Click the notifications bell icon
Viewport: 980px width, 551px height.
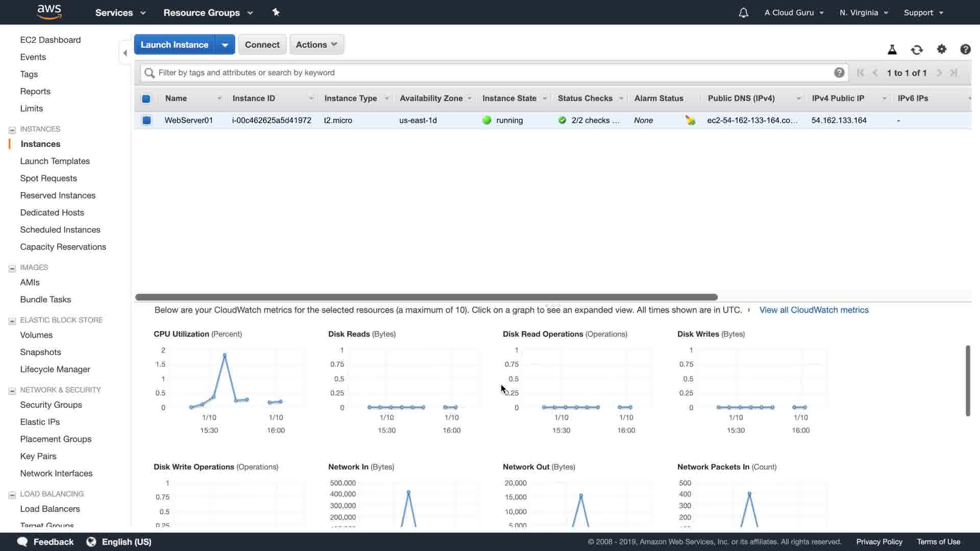coord(743,13)
